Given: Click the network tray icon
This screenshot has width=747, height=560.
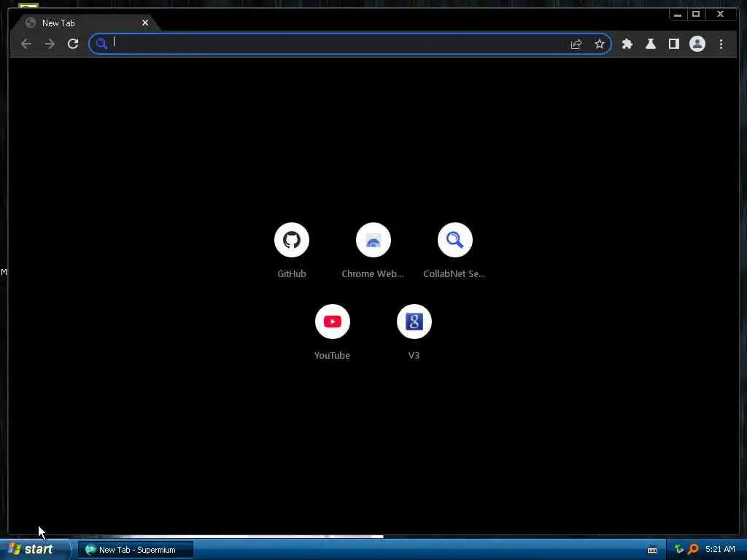Looking at the screenshot, I should tap(679, 550).
